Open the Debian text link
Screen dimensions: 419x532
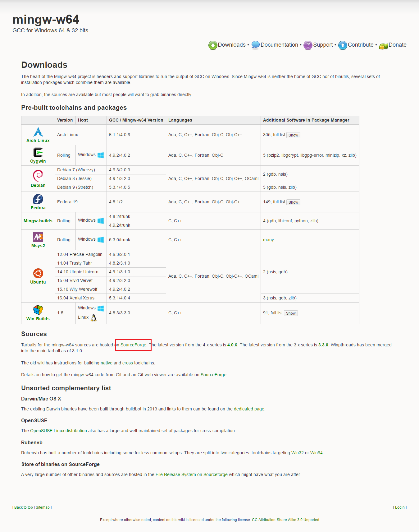pos(38,185)
